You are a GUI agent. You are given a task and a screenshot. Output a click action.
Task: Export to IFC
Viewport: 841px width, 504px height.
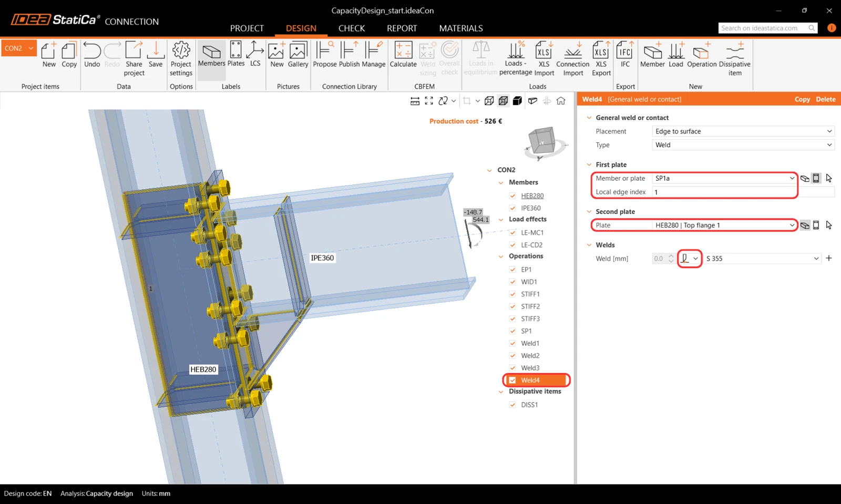pos(625,55)
